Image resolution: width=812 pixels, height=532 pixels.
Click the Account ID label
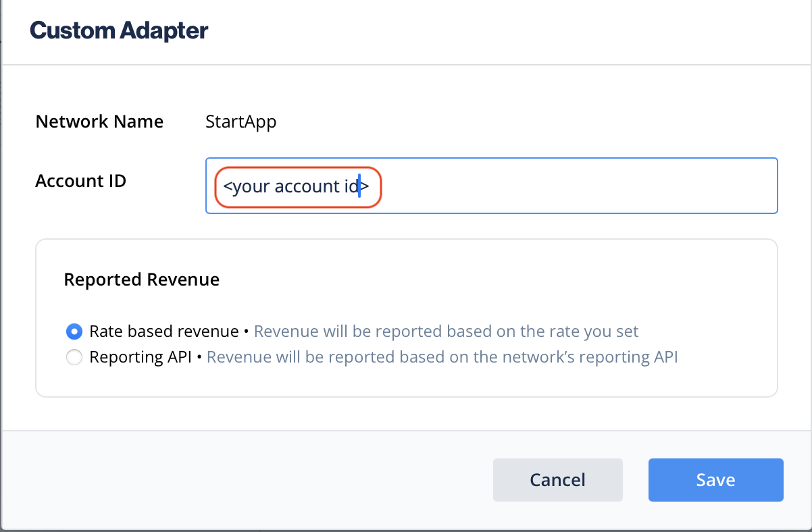81,181
